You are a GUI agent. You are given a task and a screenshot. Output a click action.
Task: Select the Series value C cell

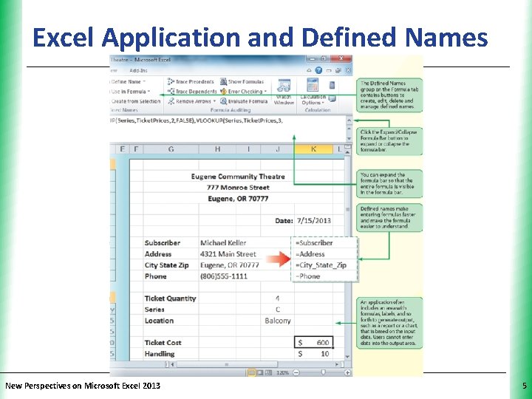click(278, 310)
